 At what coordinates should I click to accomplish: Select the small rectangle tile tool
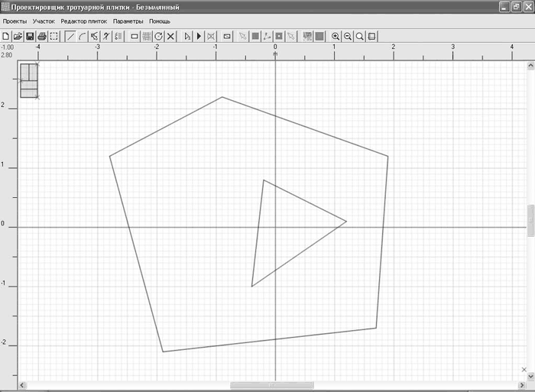click(x=135, y=36)
